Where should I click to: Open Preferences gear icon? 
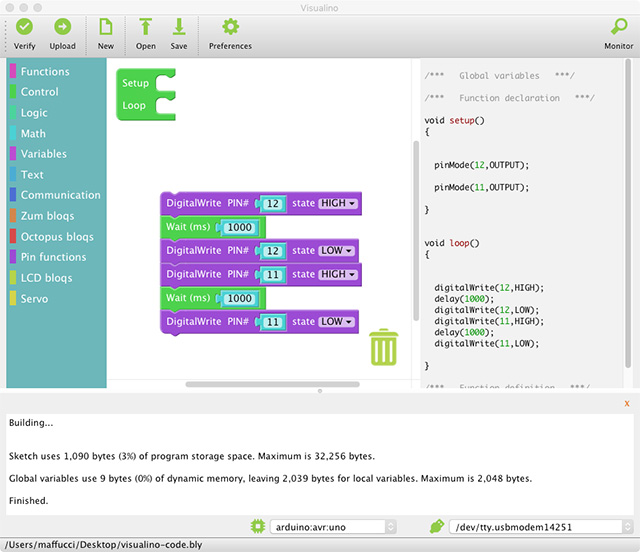click(230, 28)
